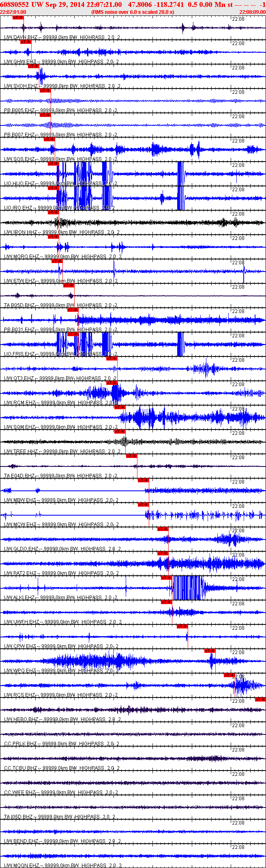Viewport: 266px width, 868px height.
Task: Click the red pick marker on the DAVN trace
Action: pos(18,17)
